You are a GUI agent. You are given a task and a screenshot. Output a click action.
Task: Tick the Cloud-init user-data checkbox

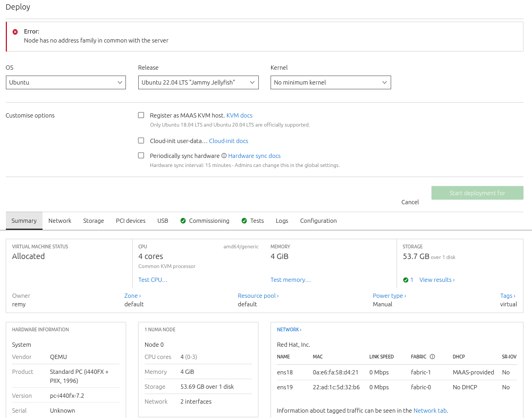141,140
